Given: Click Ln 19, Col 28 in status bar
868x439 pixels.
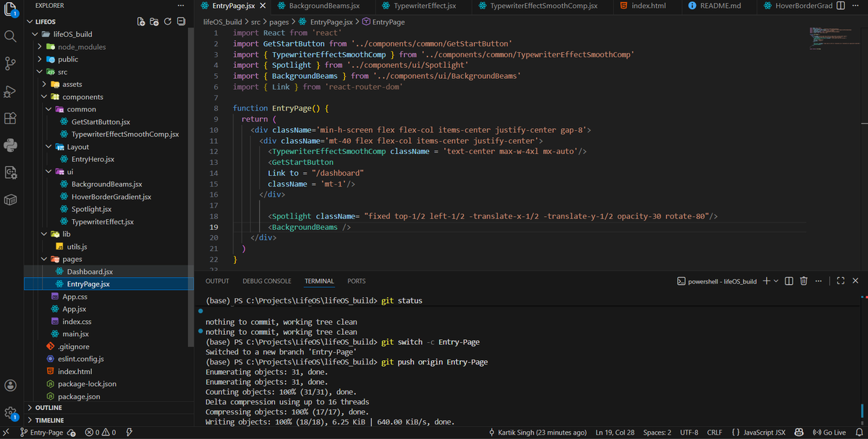Looking at the screenshot, I should pos(614,432).
